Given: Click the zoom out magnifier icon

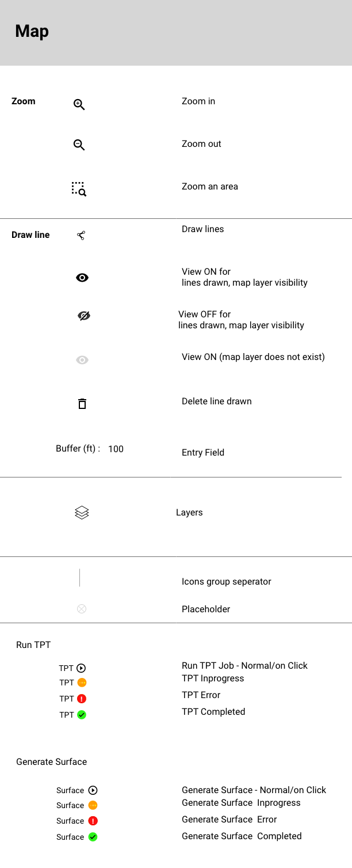Looking at the screenshot, I should pyautogui.click(x=79, y=146).
